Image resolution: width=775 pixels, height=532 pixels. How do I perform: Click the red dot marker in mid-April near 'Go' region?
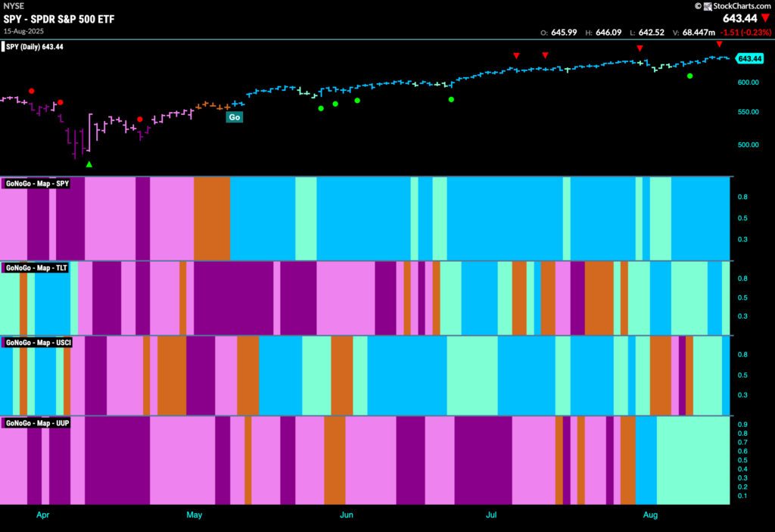coord(140,119)
